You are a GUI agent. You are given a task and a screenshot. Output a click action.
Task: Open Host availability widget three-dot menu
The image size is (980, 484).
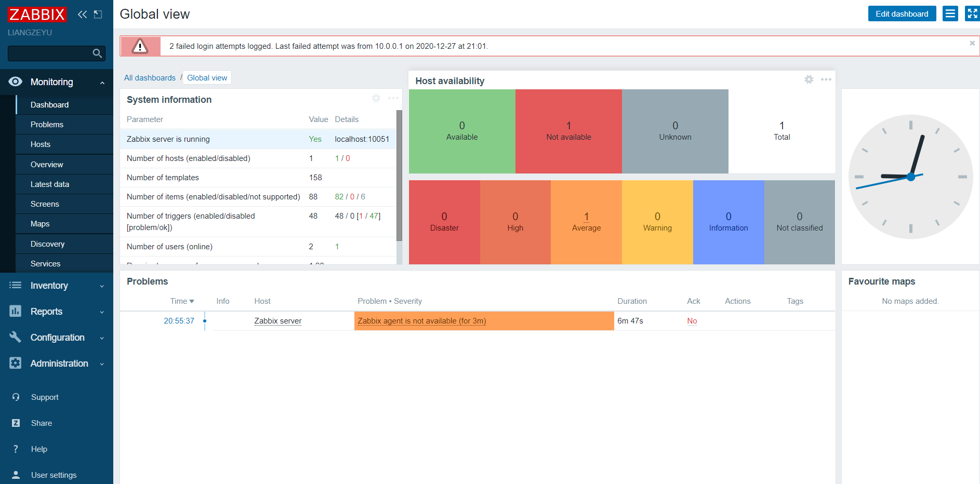click(x=826, y=79)
